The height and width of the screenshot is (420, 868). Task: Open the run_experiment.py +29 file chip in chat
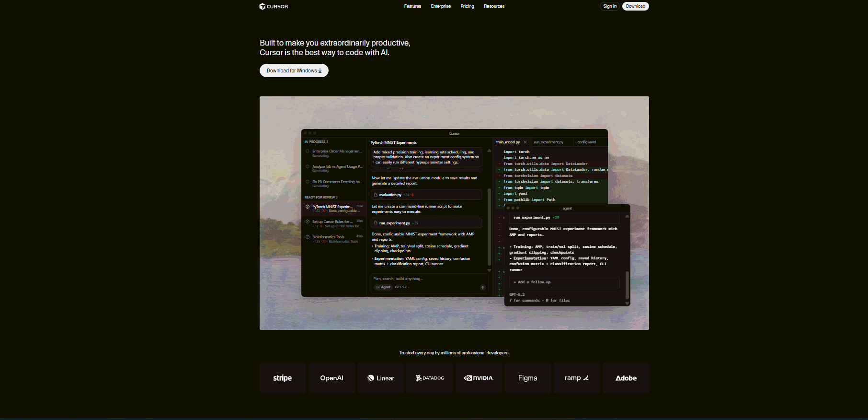[426, 223]
